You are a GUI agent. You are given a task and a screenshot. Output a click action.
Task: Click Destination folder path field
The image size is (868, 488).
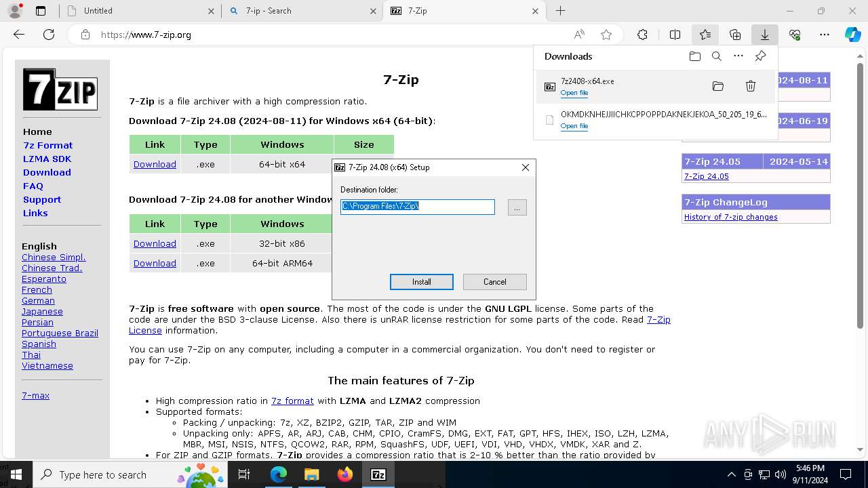tap(418, 206)
